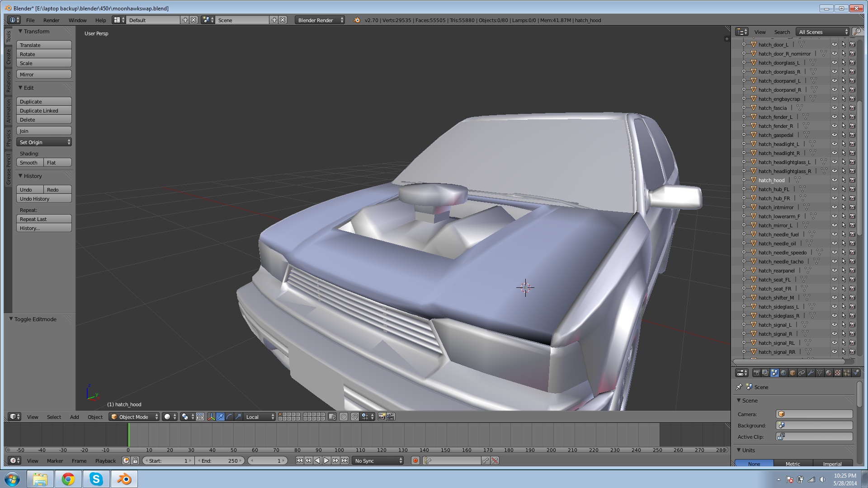Open the World properties globe tab
The width and height of the screenshot is (868, 488).
(x=783, y=373)
